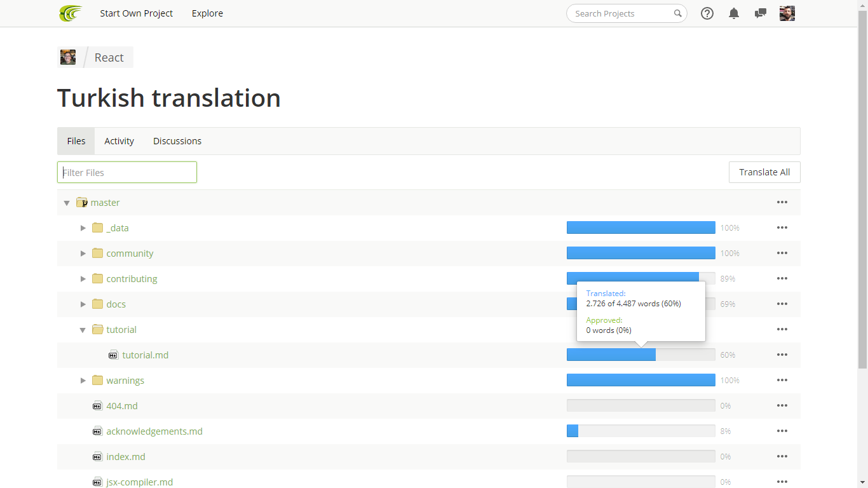868x488 pixels.
Task: Open the Explore menu item
Action: [207, 13]
